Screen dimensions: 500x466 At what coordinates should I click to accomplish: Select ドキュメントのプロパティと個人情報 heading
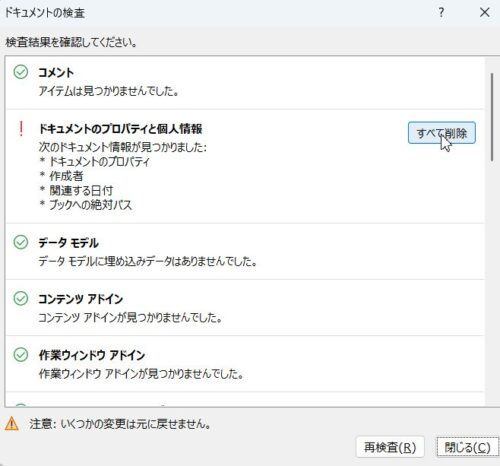pos(120,129)
